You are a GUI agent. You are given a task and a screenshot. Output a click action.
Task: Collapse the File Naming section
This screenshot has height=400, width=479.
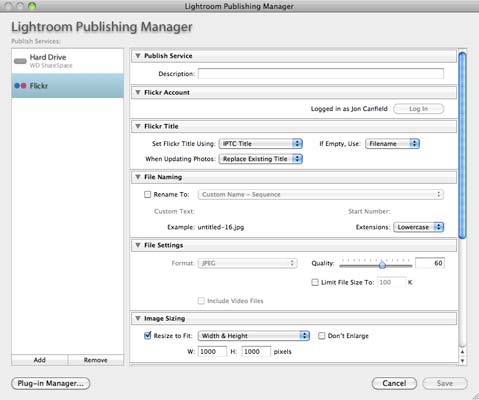click(x=138, y=177)
